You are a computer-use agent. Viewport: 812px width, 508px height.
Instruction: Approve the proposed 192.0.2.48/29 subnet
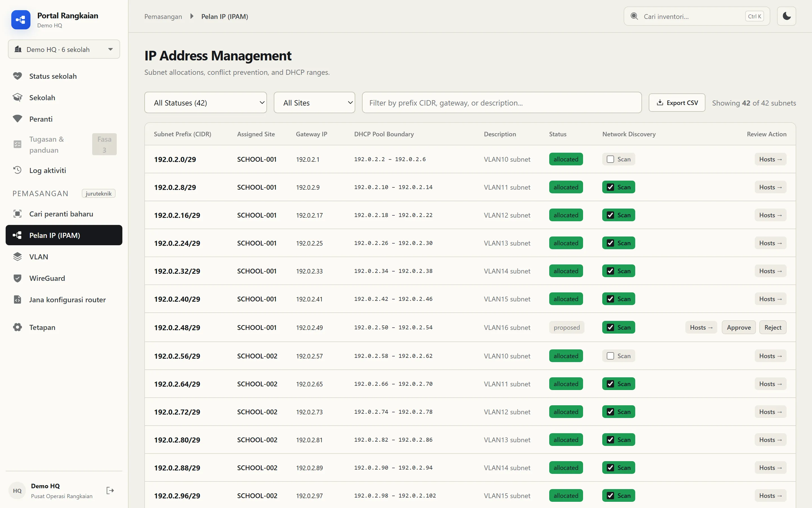(x=738, y=327)
